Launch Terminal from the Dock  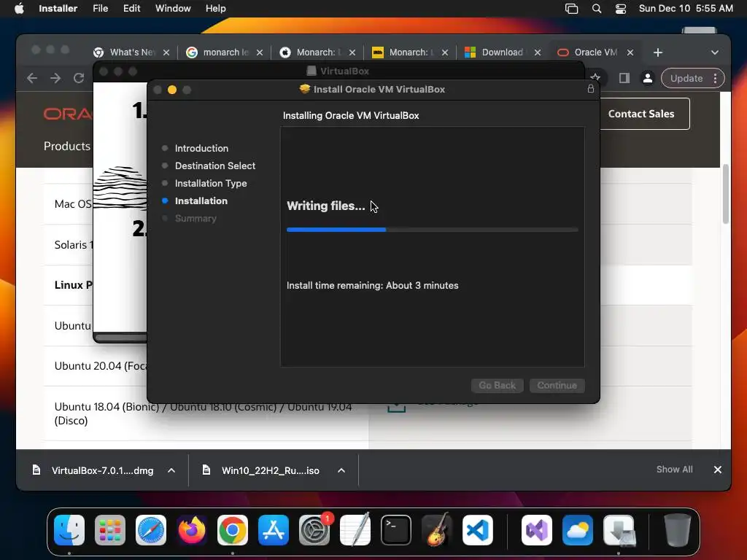(396, 530)
